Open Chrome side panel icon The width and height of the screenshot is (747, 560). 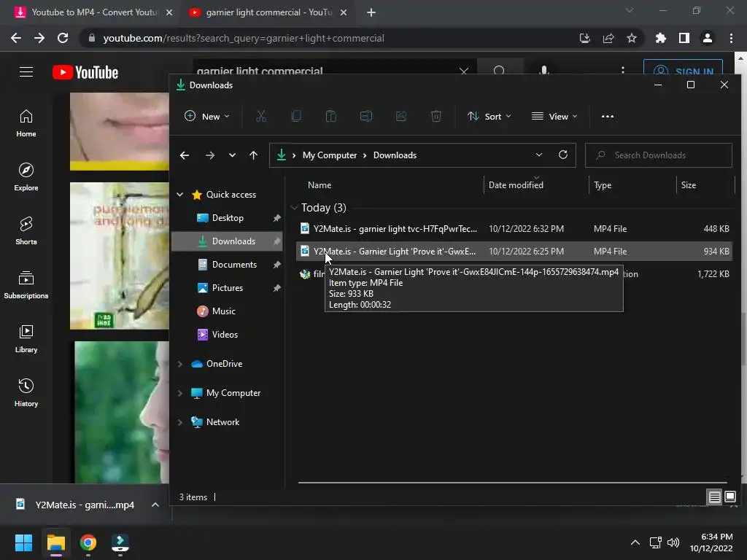tap(684, 38)
